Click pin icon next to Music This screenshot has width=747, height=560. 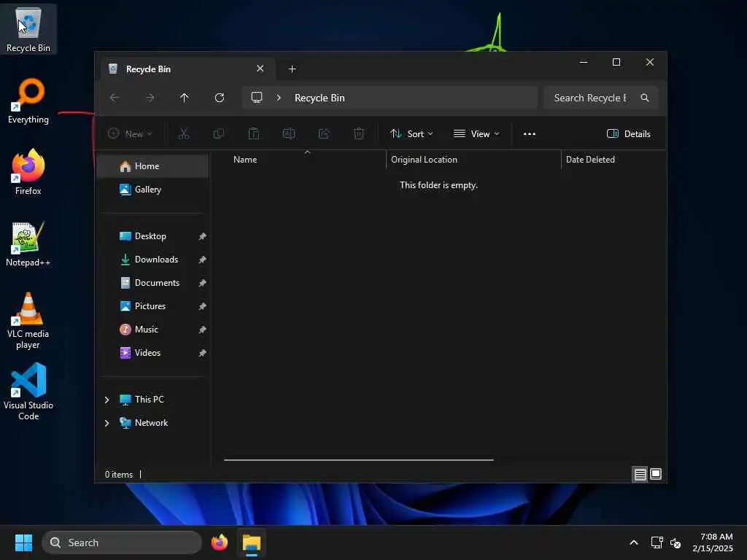point(203,330)
